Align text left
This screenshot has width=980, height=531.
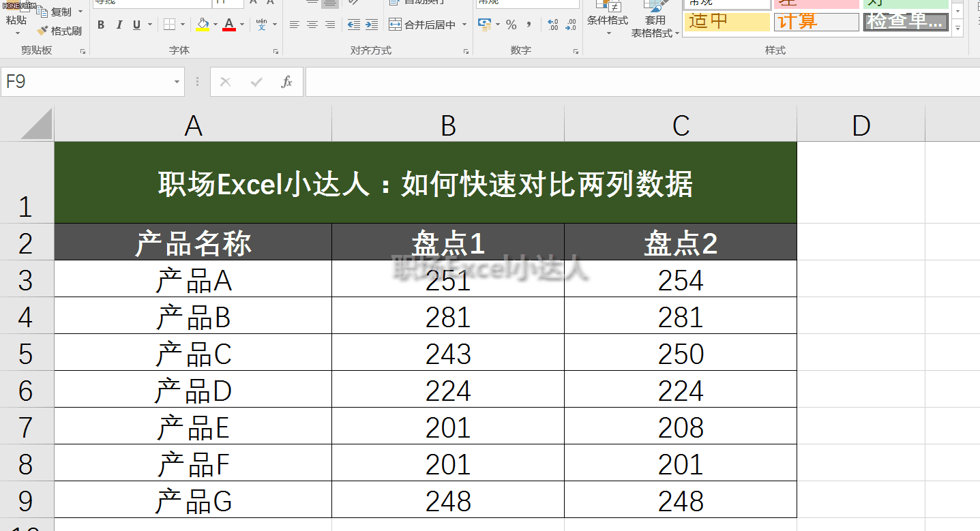(295, 25)
